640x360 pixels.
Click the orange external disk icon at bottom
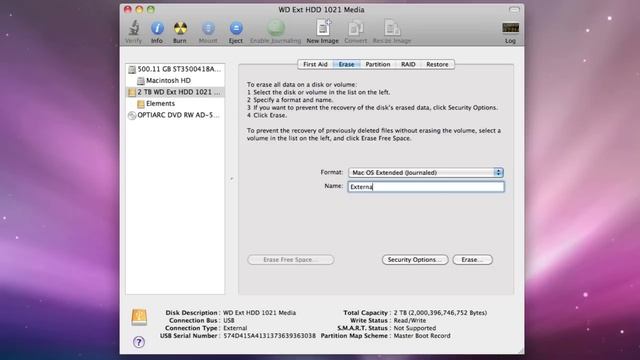[139, 317]
